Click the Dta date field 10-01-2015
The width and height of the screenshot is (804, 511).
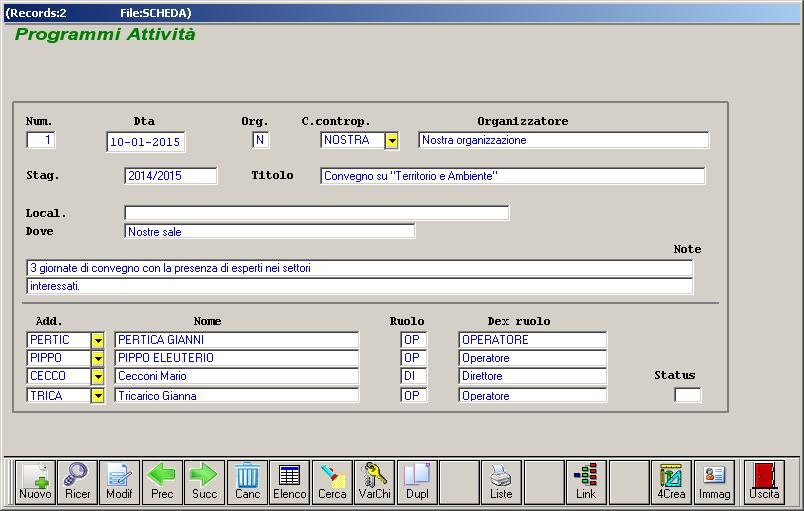(146, 142)
